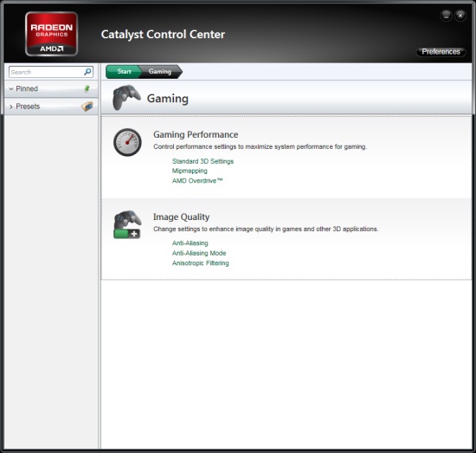
Task: Click the search magnifier icon
Action: (x=87, y=72)
